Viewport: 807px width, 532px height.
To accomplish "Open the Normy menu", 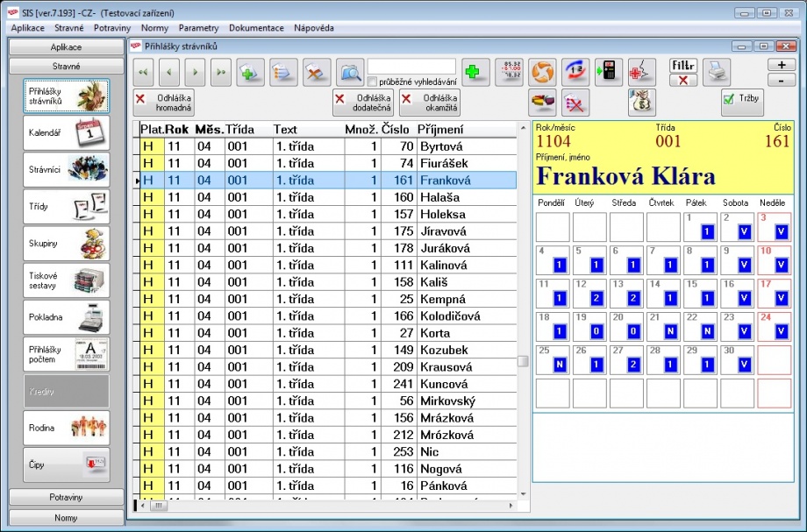I will 154,28.
